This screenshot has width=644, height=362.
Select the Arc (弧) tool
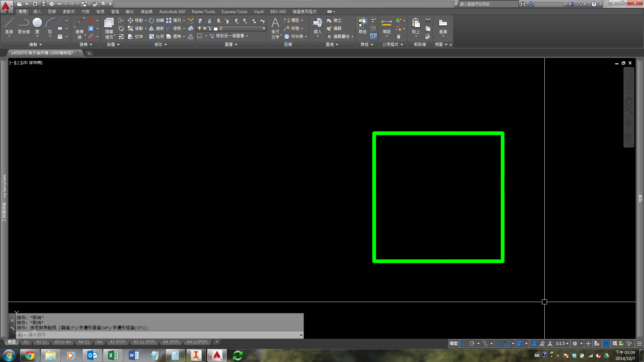tap(50, 25)
